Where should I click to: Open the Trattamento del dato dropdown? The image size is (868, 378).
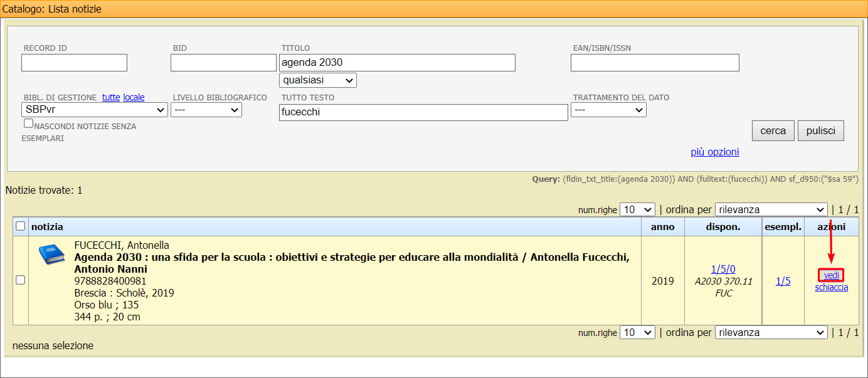coord(608,110)
